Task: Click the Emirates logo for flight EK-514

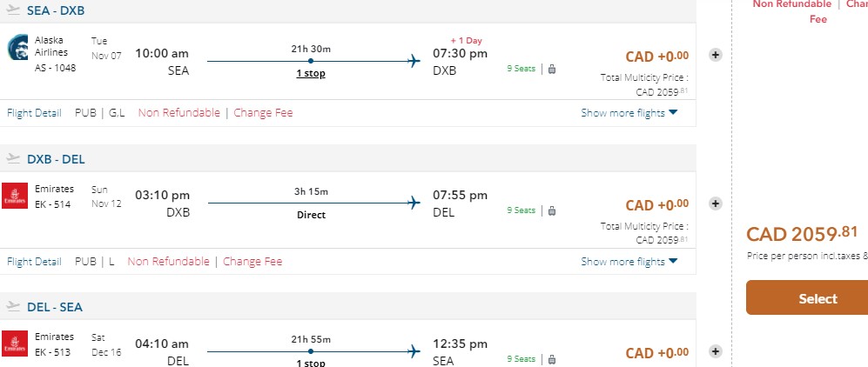Action: (x=15, y=197)
